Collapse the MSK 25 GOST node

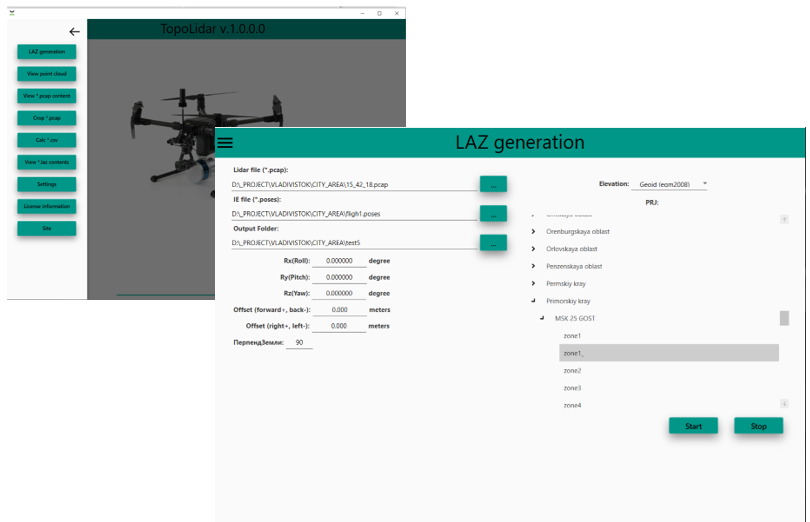(x=542, y=318)
